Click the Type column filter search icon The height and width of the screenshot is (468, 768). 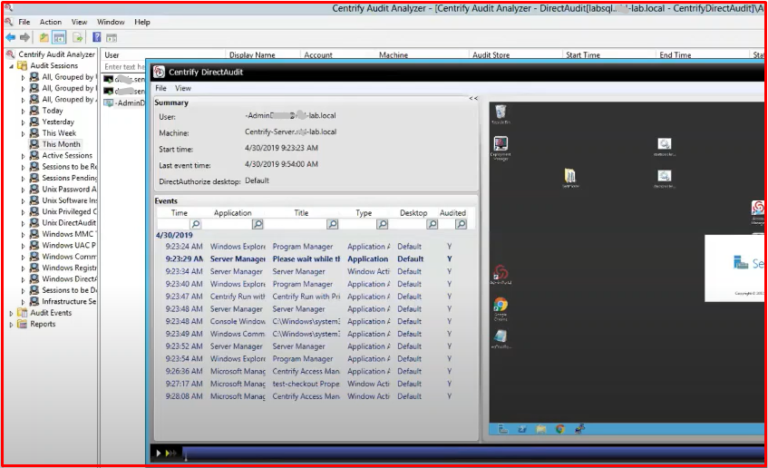[383, 224]
